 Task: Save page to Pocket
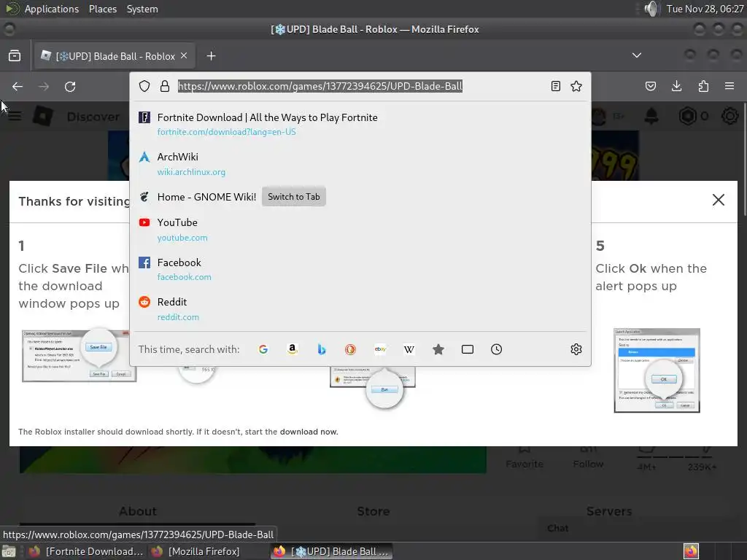[x=650, y=86]
